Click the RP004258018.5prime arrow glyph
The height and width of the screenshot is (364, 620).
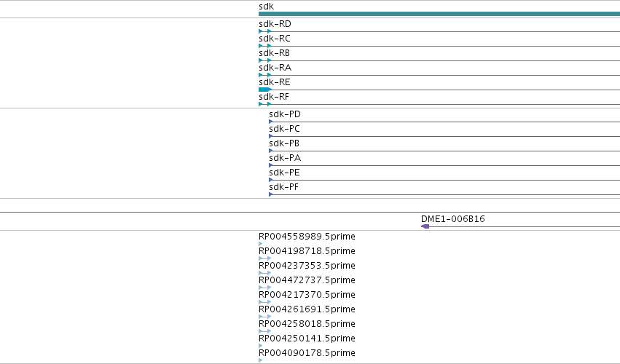(x=265, y=331)
